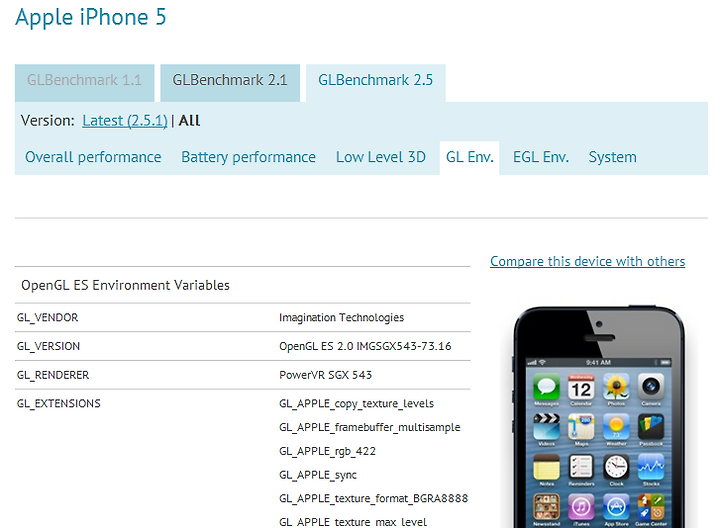This screenshot has height=528, width=720.
Task: Click the 'Apple iPhone 5' page heading
Action: pos(90,17)
